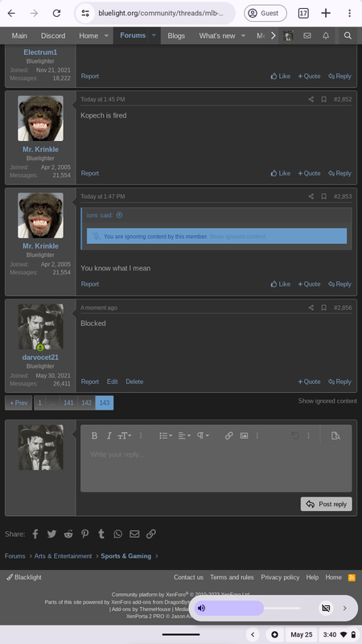The image size is (362, 644).
Task: Share thread on Pinterest
Action: click(x=85, y=534)
